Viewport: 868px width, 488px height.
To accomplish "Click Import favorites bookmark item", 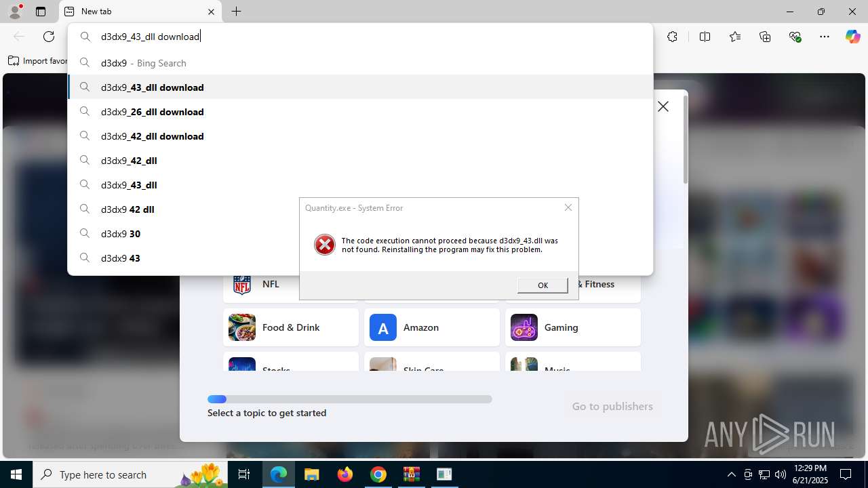I will [38, 61].
